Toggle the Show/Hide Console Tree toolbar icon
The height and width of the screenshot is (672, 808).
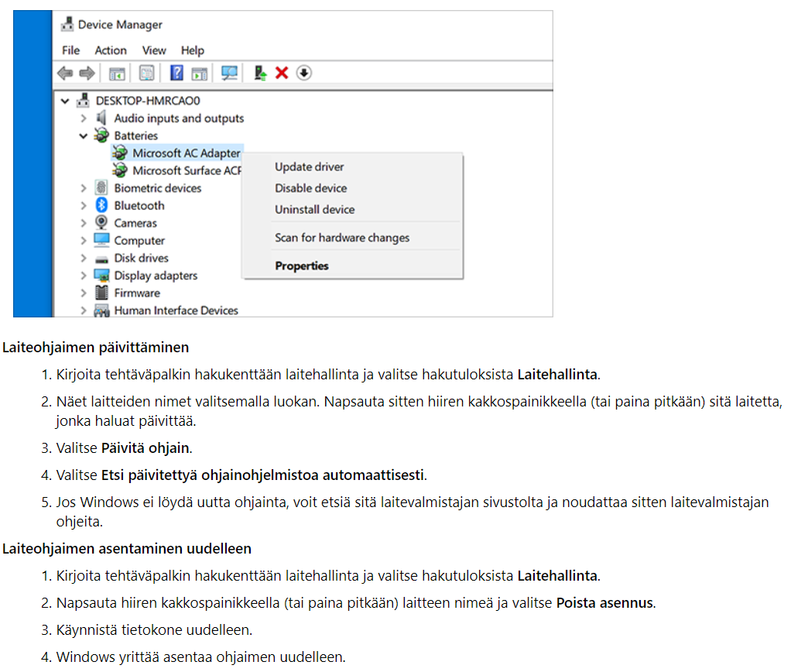[x=117, y=74]
